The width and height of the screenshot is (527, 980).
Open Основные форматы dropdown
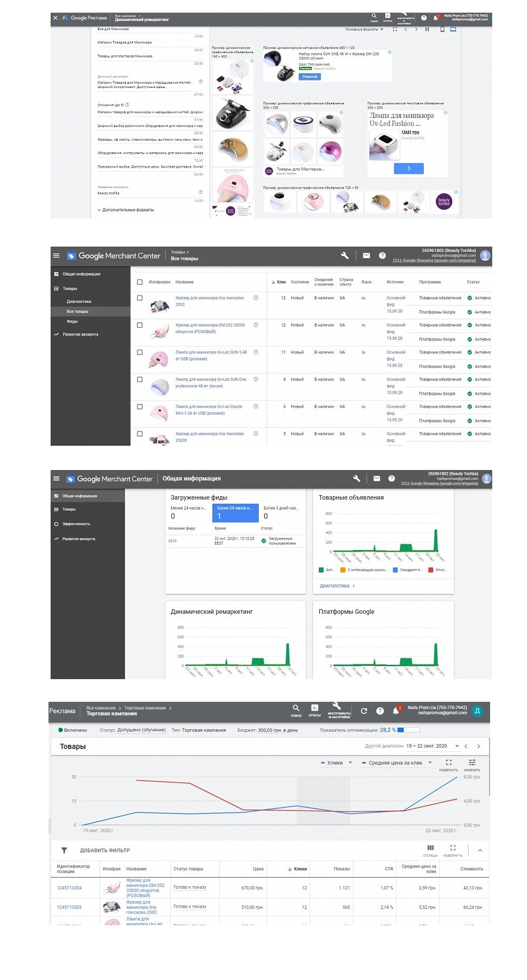point(364,30)
